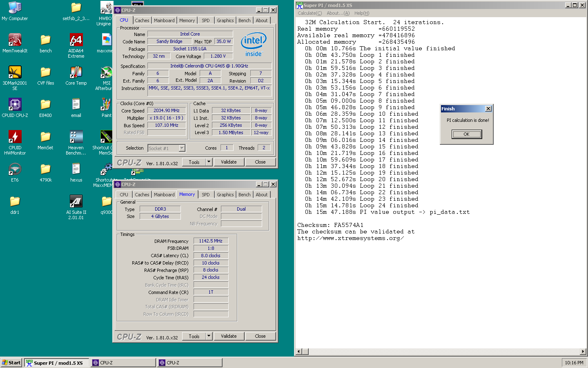Open the setfsb_2_3 folder
The width and height of the screenshot is (588, 368).
click(76, 11)
